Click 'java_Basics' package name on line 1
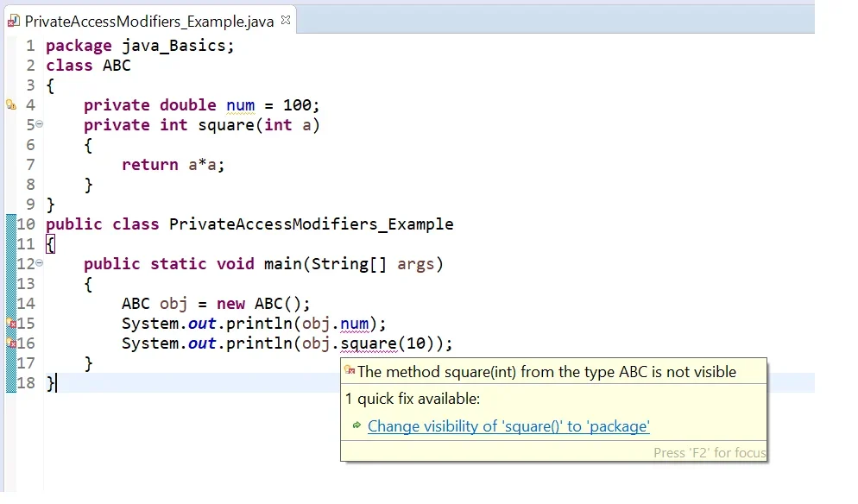858x504 pixels. pos(174,46)
